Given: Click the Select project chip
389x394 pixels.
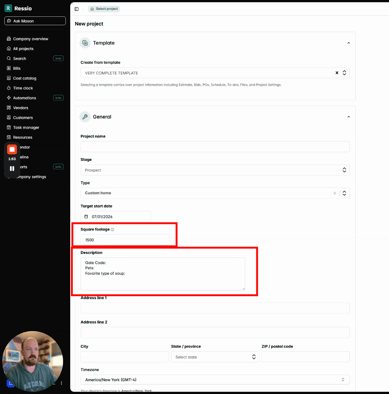Looking at the screenshot, I should tap(104, 9).
